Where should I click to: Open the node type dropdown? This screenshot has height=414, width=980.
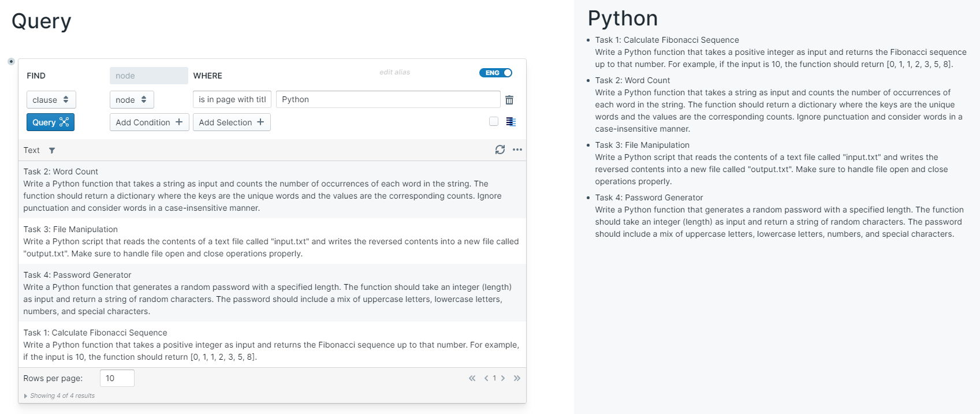(x=132, y=100)
